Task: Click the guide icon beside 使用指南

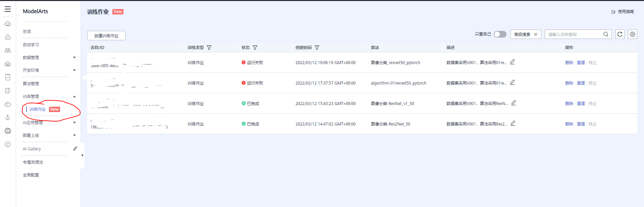Action: click(613, 12)
